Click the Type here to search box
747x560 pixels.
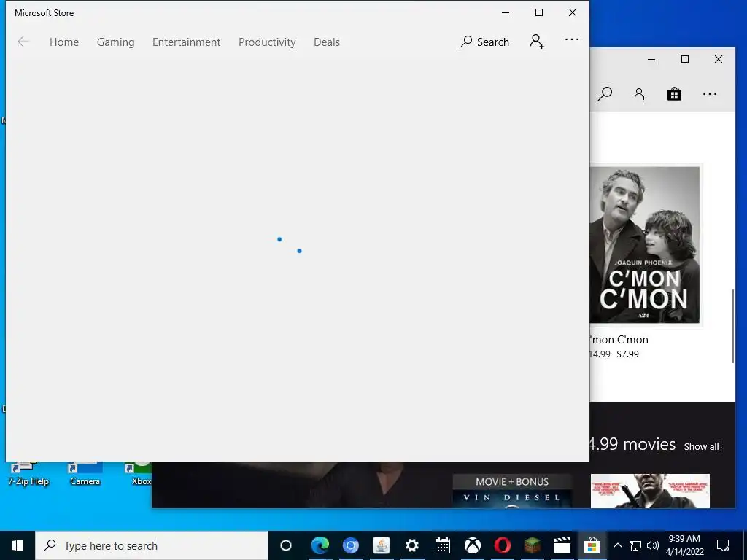coord(152,545)
